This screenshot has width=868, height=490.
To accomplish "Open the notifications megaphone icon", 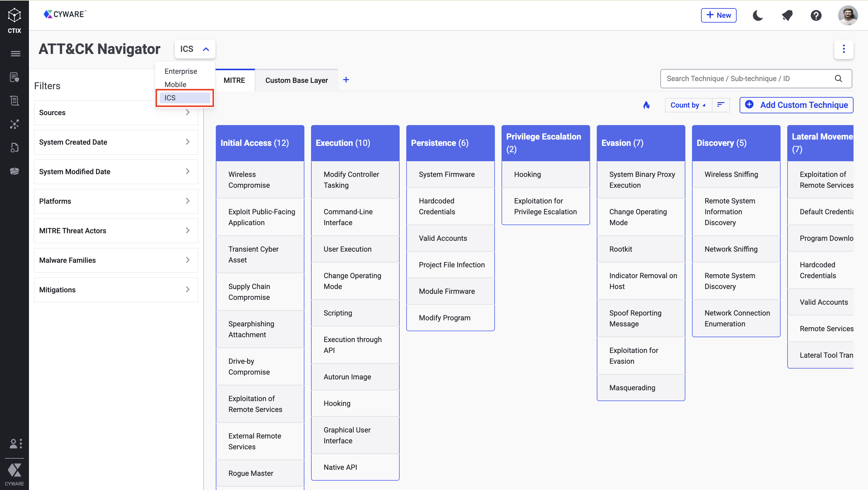I will coord(787,15).
